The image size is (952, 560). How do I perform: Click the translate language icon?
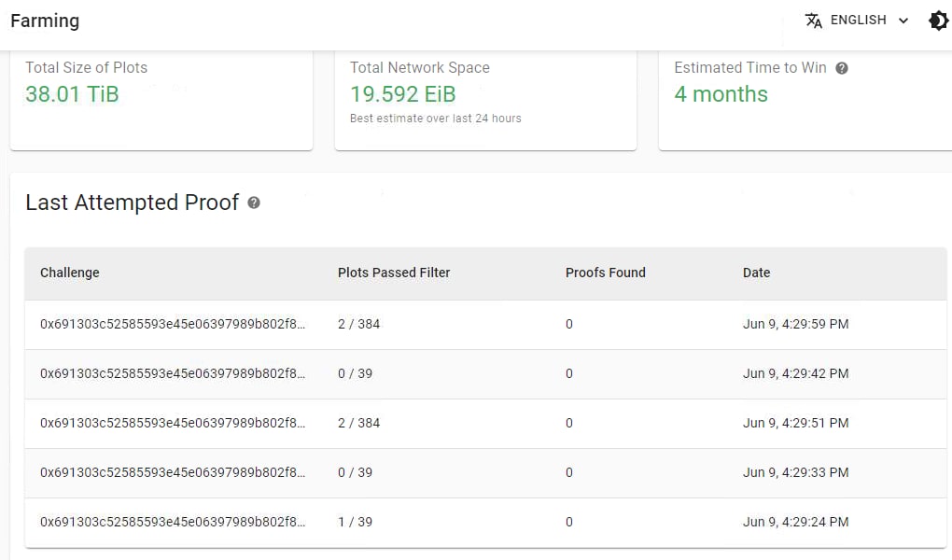click(x=814, y=21)
